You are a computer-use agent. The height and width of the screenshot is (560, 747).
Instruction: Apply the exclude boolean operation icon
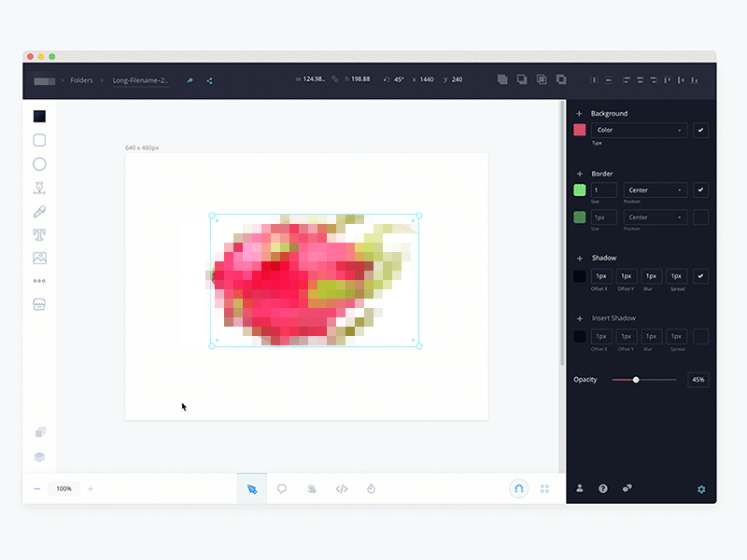pyautogui.click(x=561, y=79)
